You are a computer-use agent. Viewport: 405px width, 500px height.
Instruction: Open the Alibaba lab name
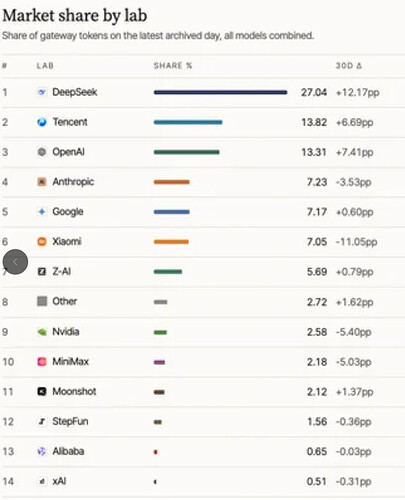click(x=68, y=451)
